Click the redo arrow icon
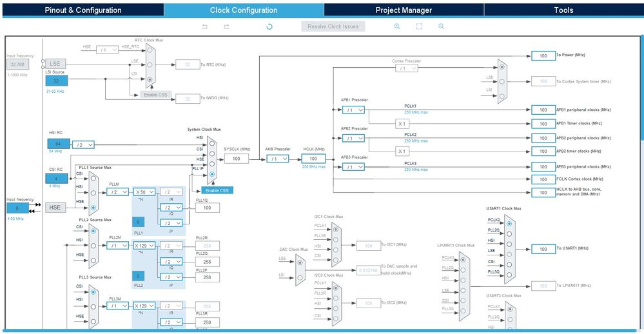 [226, 26]
